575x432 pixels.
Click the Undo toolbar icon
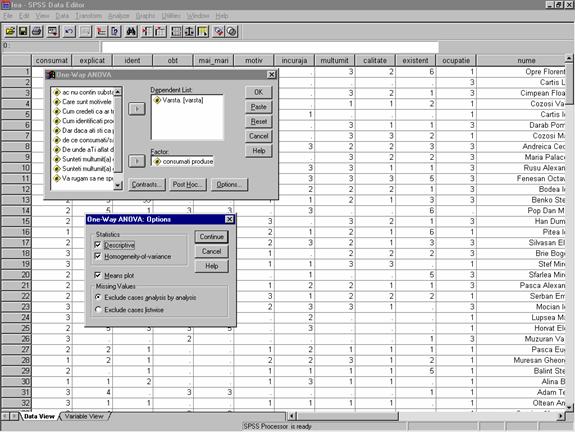pos(69,32)
